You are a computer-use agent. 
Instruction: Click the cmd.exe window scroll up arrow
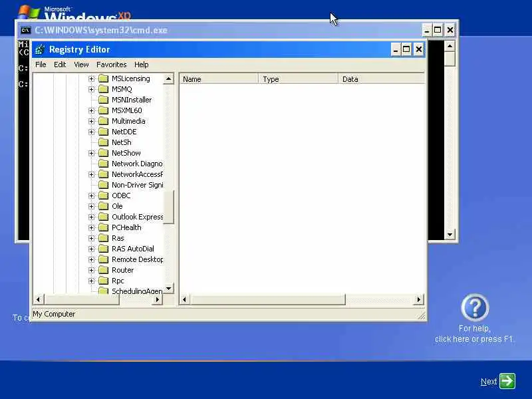pyautogui.click(x=450, y=46)
